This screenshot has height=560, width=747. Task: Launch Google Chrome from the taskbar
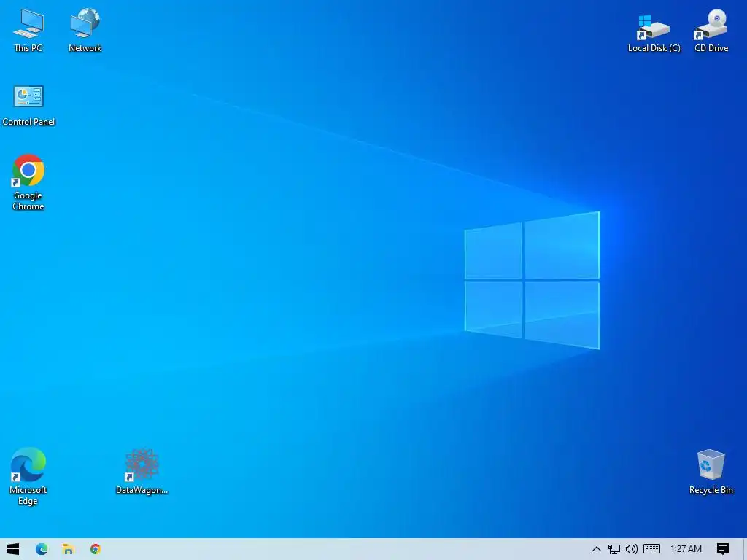96,549
